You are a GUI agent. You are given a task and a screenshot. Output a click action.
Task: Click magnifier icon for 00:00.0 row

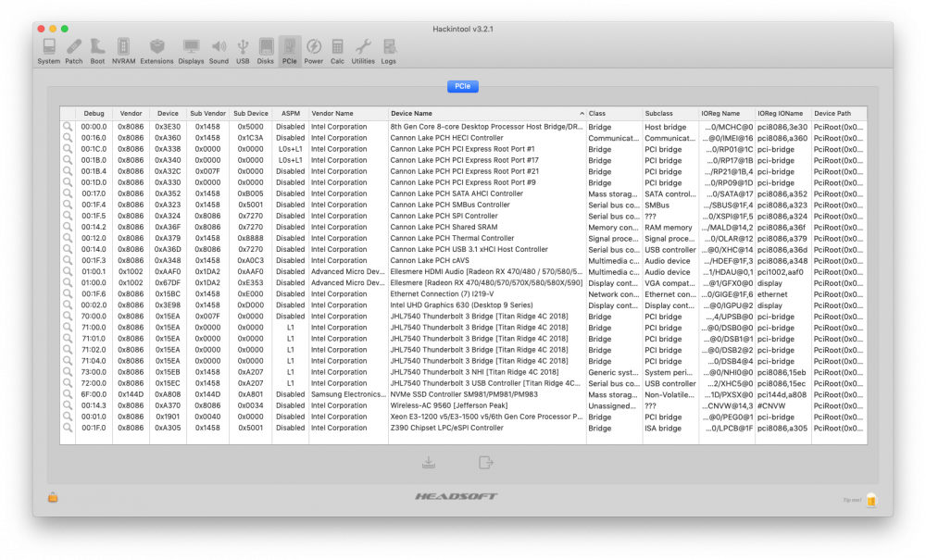(x=68, y=127)
